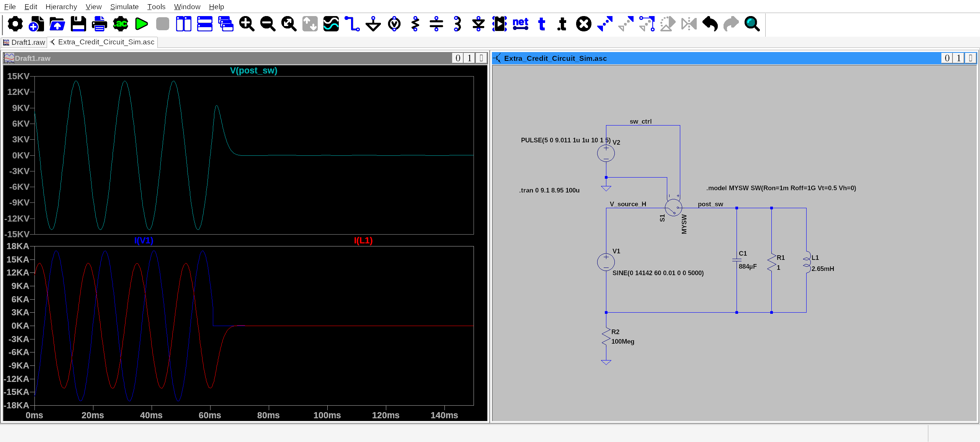This screenshot has width=980, height=442.
Task: Open the net label tool
Action: point(520,24)
